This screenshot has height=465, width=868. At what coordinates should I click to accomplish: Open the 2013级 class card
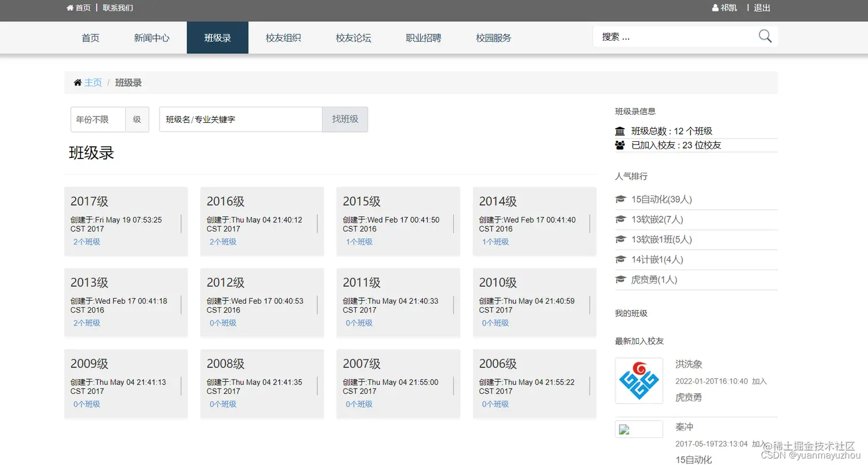(x=126, y=302)
